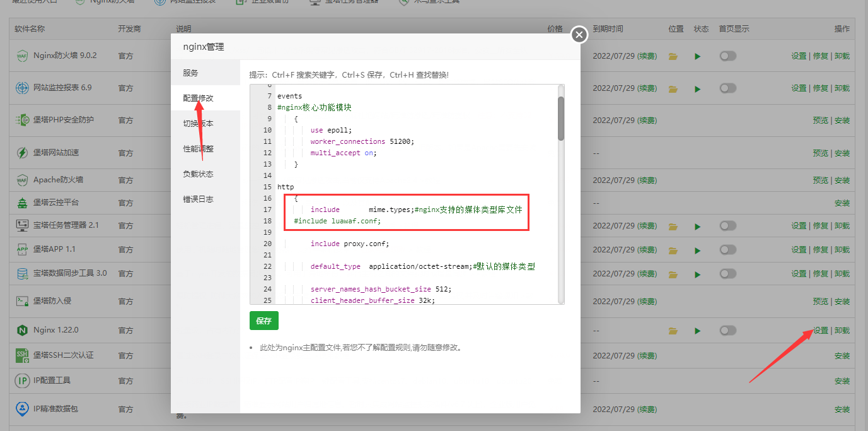Click the green play status icon for Nginx 1.22.0

pyautogui.click(x=698, y=331)
